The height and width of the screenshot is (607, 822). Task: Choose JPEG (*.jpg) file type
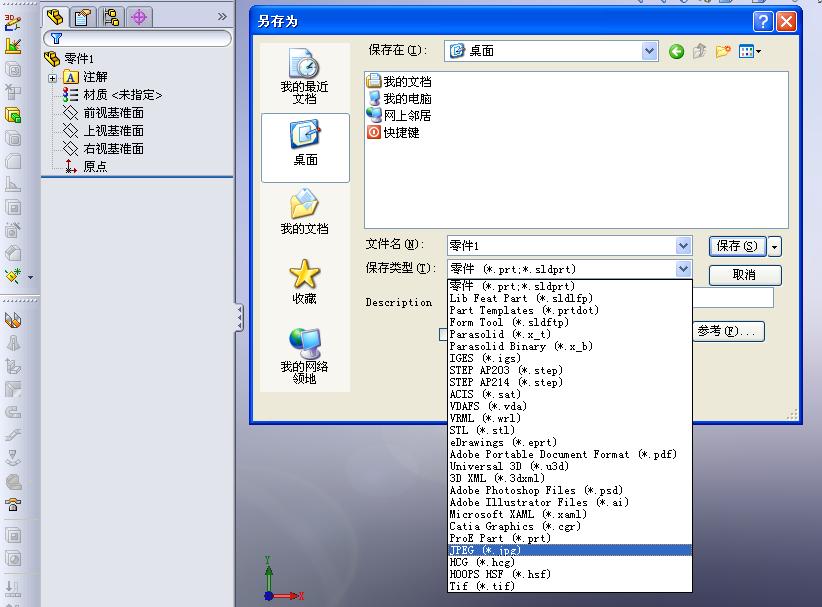[x=570, y=550]
